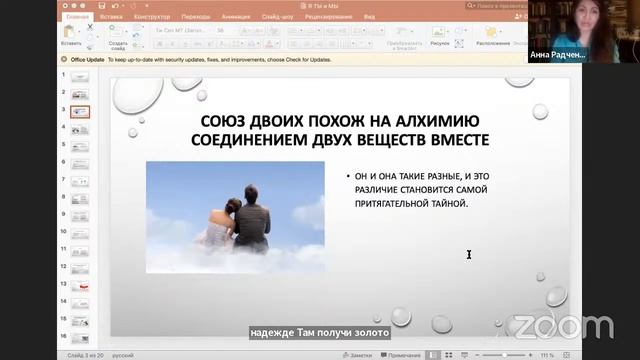Adjust the zoom slider handle
The height and width of the screenshot is (360, 640).
(x=504, y=355)
